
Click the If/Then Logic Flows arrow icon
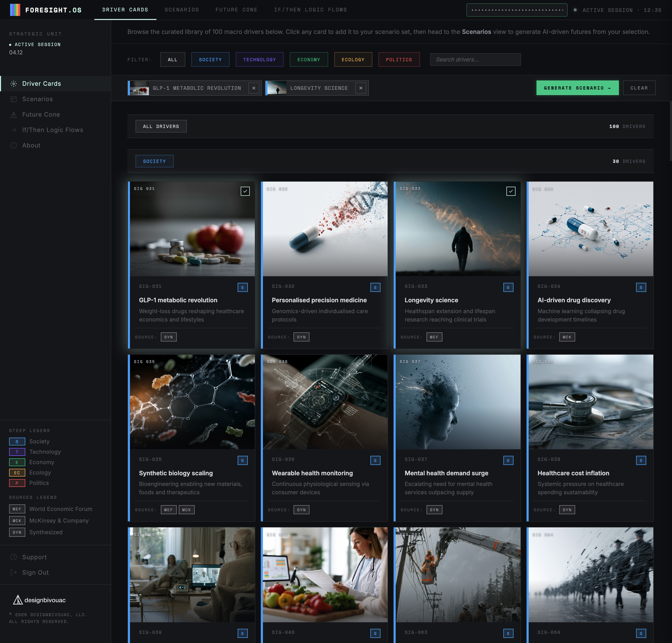[14, 130]
